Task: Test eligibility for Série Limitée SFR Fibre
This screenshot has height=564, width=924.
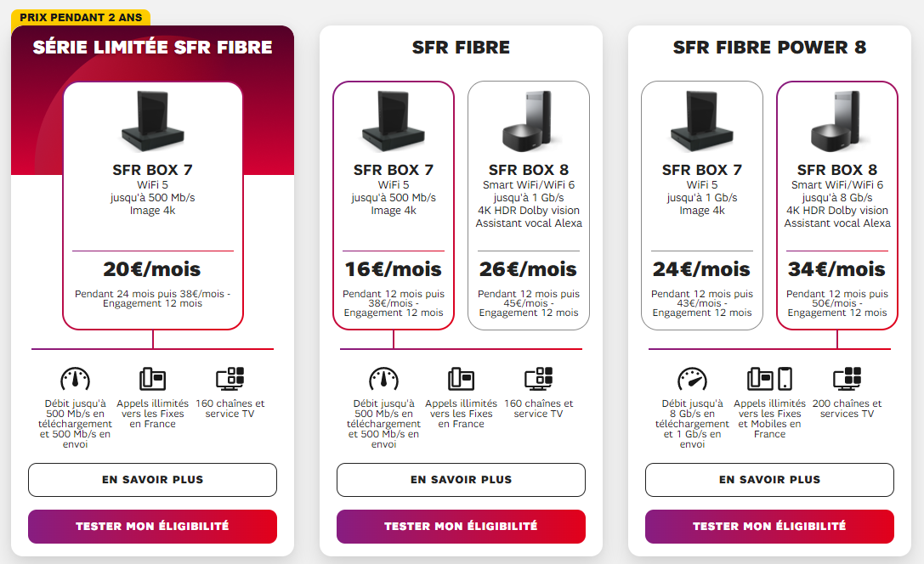Action: (152, 527)
